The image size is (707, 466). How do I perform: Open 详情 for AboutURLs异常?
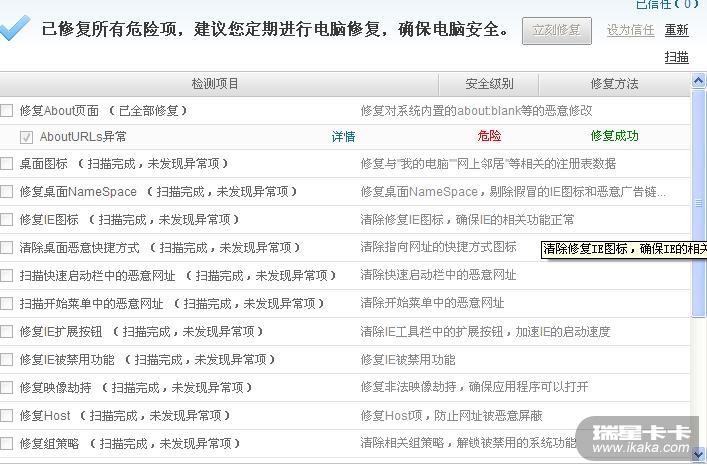pos(344,137)
